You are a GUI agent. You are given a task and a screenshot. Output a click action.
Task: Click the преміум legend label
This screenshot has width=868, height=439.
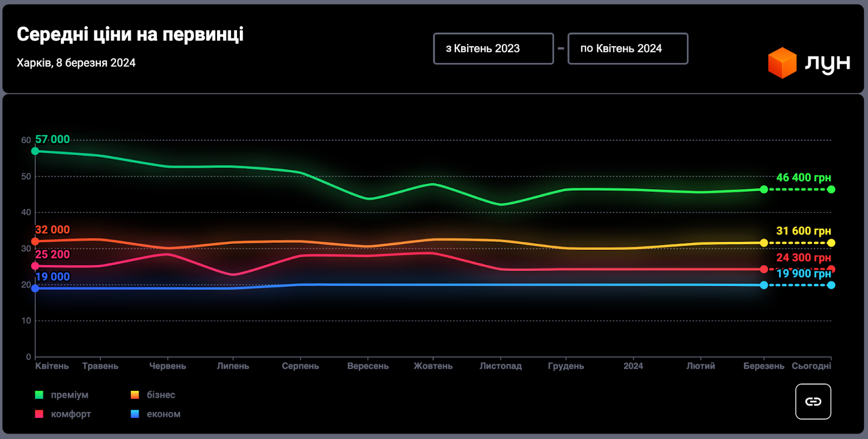pos(69,395)
